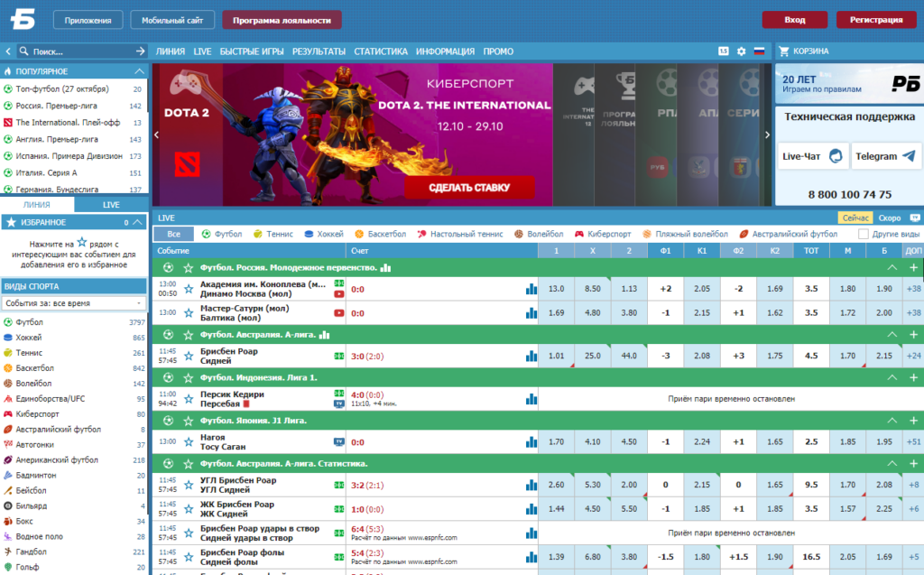
Task: Switch live list to Скоро
Action: click(889, 218)
